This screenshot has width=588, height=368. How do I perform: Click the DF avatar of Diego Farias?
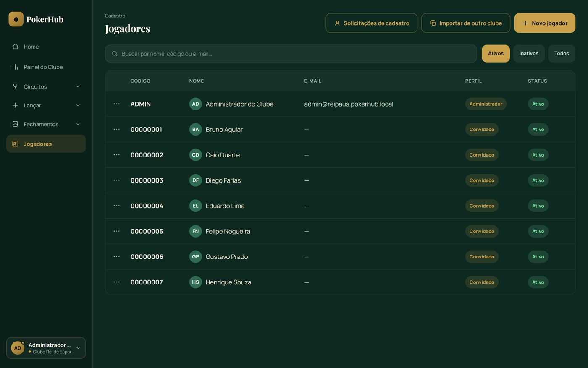coord(196,180)
